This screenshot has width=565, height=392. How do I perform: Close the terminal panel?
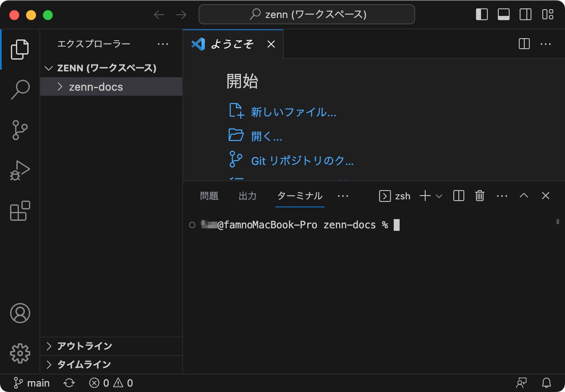click(546, 196)
